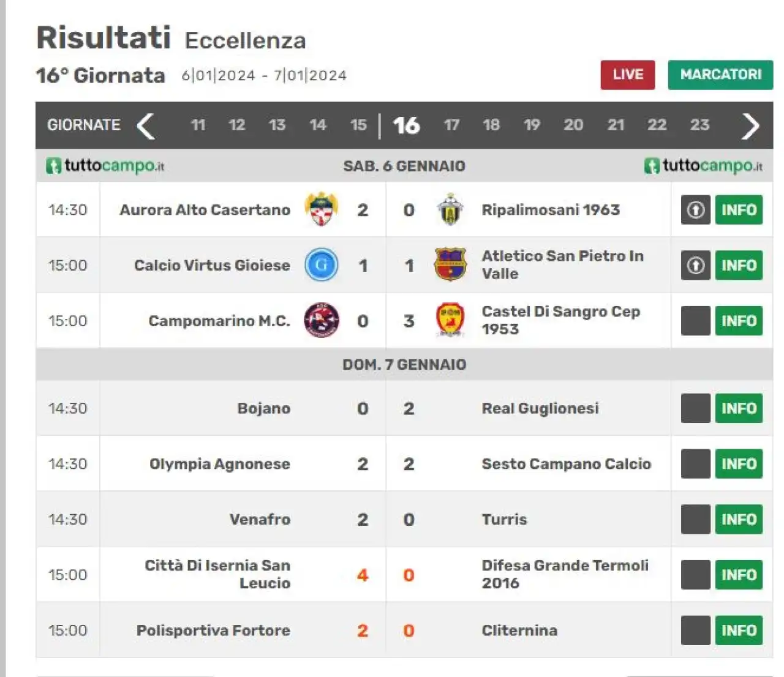The width and height of the screenshot is (784, 677).
Task: Switch to giornata 23
Action: (x=699, y=125)
